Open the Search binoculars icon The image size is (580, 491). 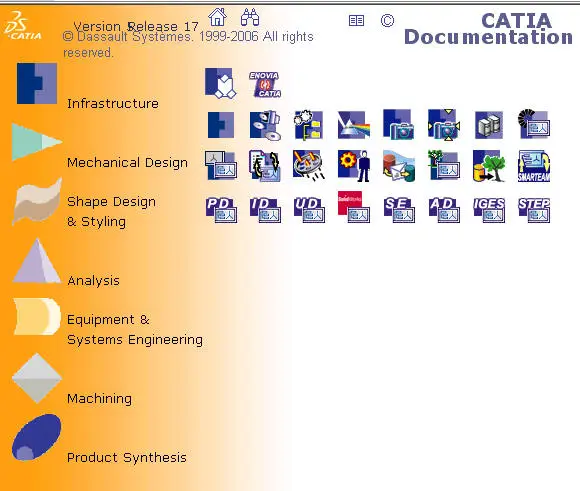point(250,17)
